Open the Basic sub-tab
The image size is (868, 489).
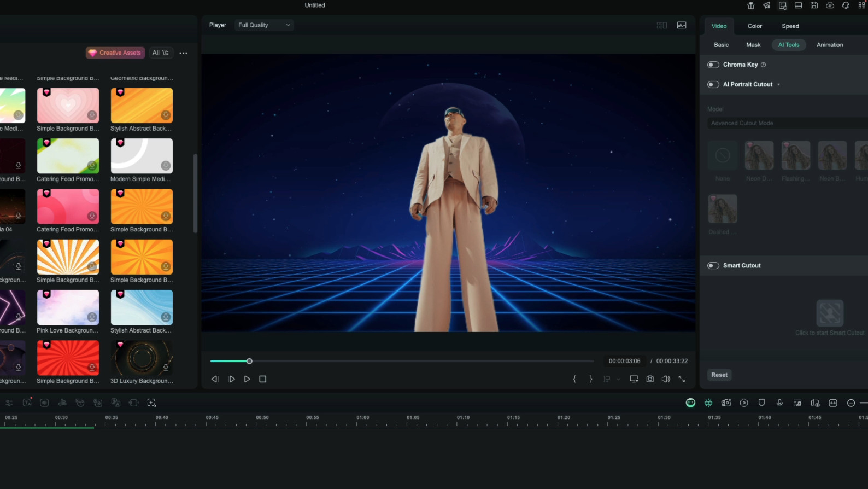[x=722, y=45]
